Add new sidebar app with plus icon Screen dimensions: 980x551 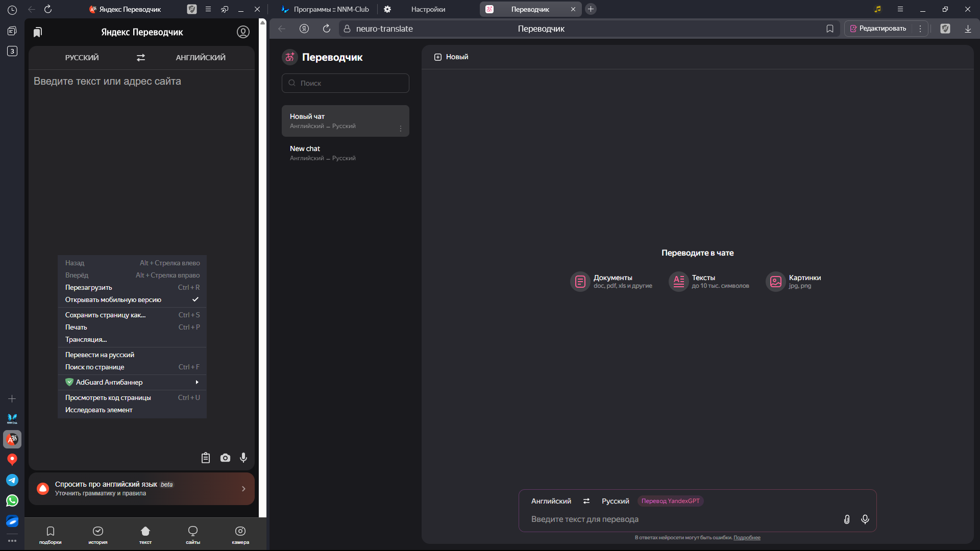[12, 398]
